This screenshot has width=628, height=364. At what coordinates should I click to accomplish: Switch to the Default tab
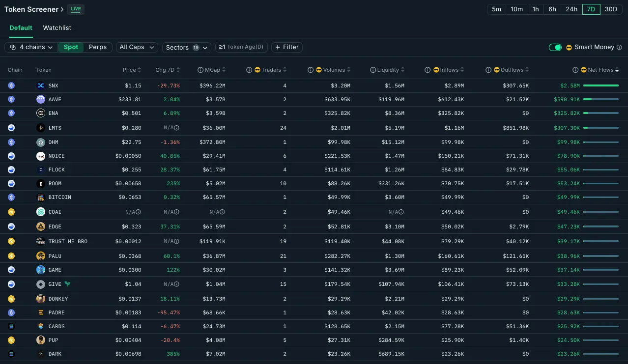click(x=21, y=28)
